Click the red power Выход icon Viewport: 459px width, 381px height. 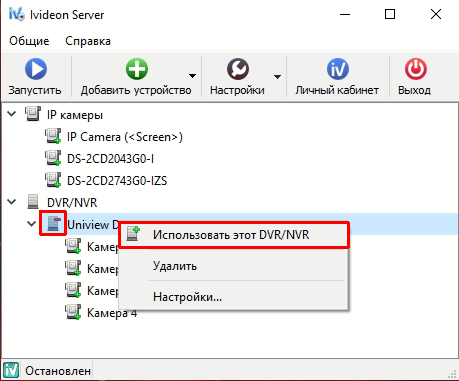(x=415, y=69)
